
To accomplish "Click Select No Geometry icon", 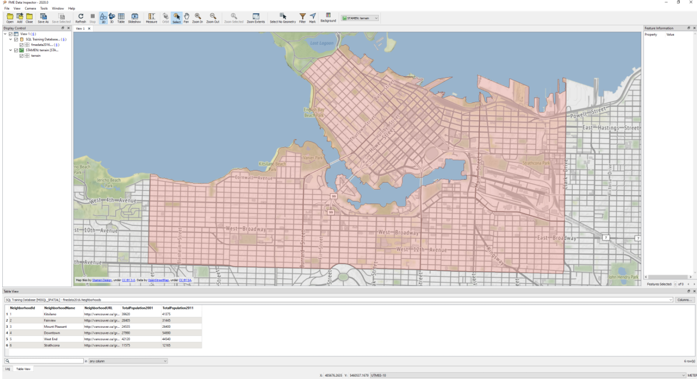I will point(283,18).
